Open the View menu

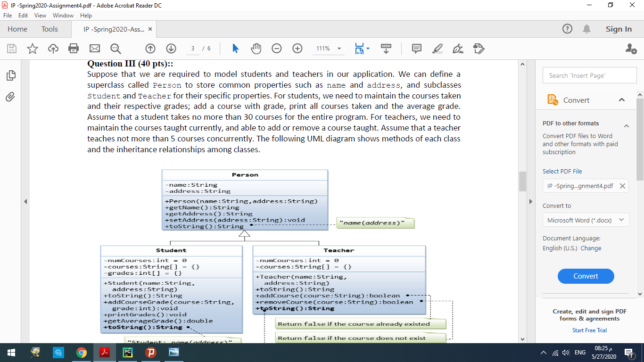coord(41,16)
